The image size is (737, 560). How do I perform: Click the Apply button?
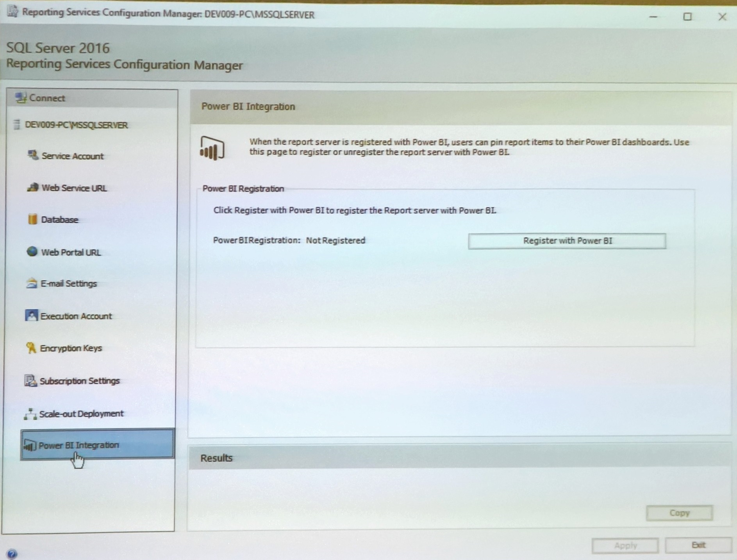625,545
